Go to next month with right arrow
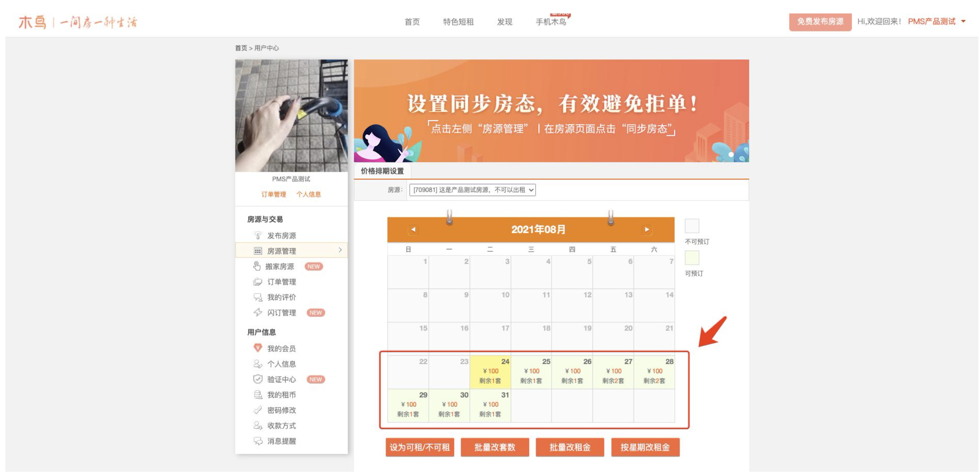 pyautogui.click(x=647, y=230)
